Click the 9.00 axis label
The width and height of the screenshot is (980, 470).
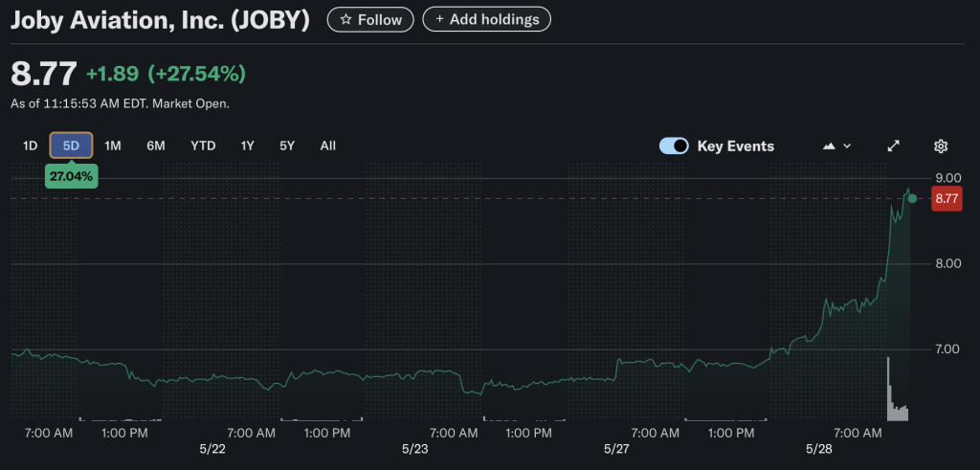tap(948, 177)
